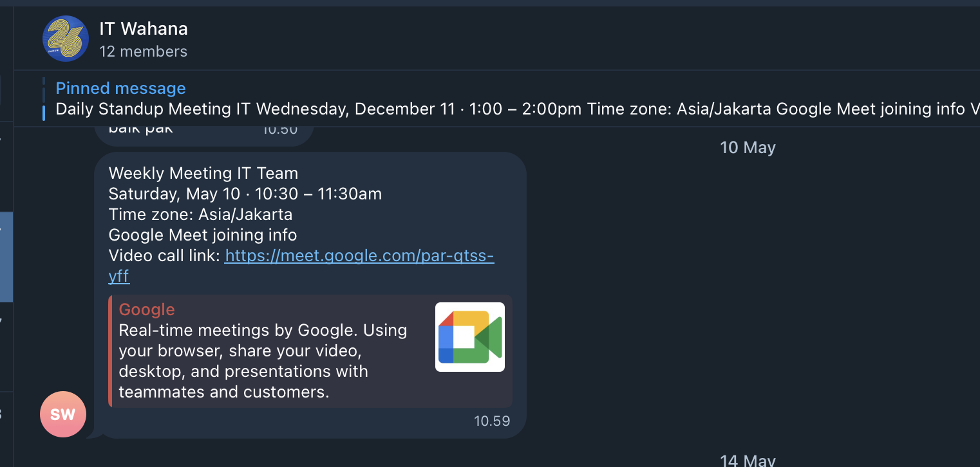Click the Google Meet camera logo thumbnail
Image resolution: width=980 pixels, height=467 pixels.
(470, 337)
